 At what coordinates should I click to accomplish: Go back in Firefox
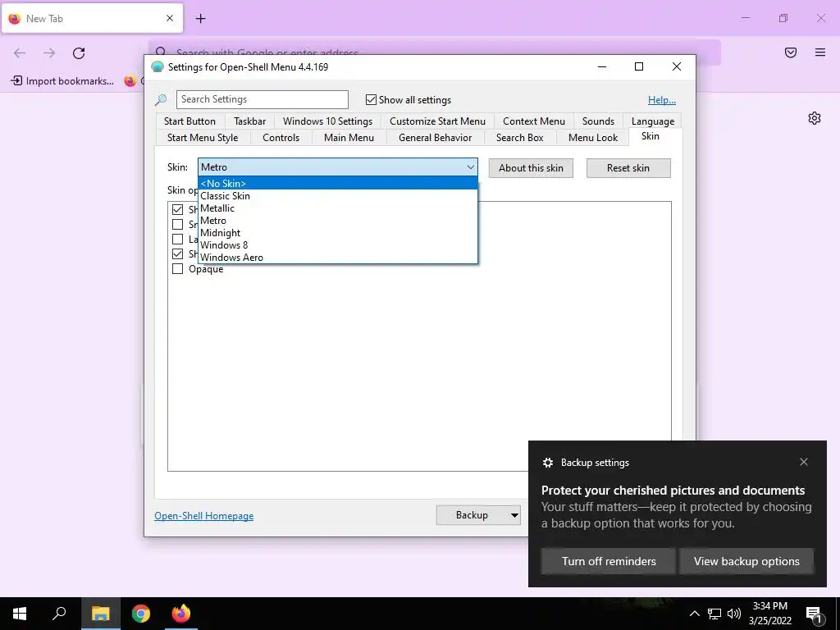20,53
